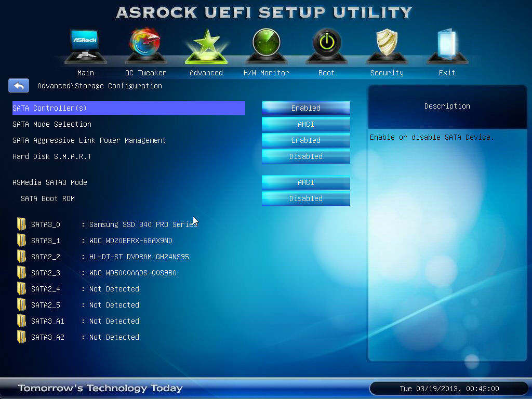Select the Boot power icon

[327, 46]
